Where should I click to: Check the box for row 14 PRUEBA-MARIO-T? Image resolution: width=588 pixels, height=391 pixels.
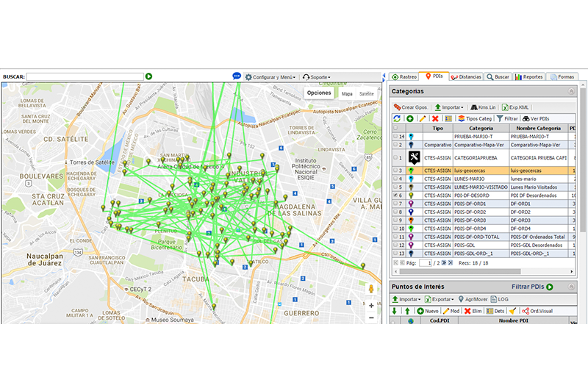click(x=395, y=137)
